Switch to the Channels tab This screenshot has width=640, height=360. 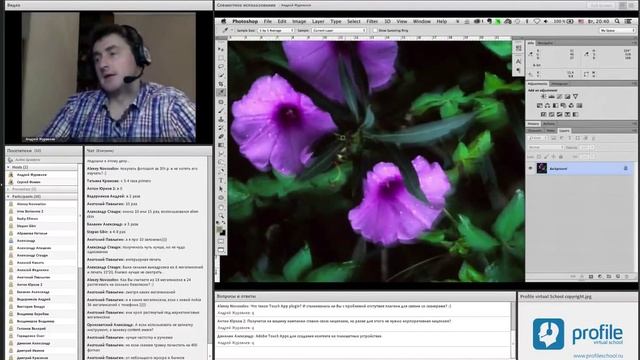(x=535, y=131)
